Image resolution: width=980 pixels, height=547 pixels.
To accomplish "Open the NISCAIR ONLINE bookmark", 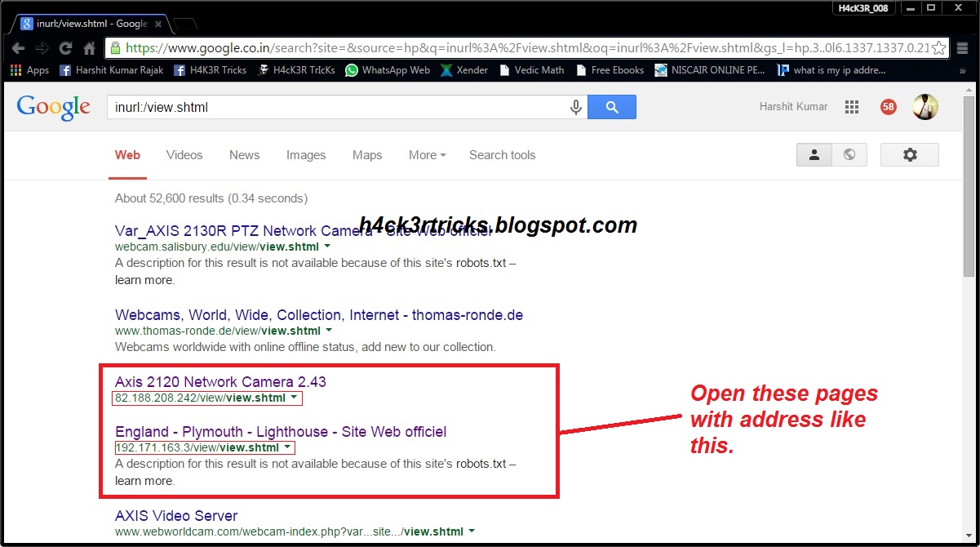I will (x=710, y=70).
